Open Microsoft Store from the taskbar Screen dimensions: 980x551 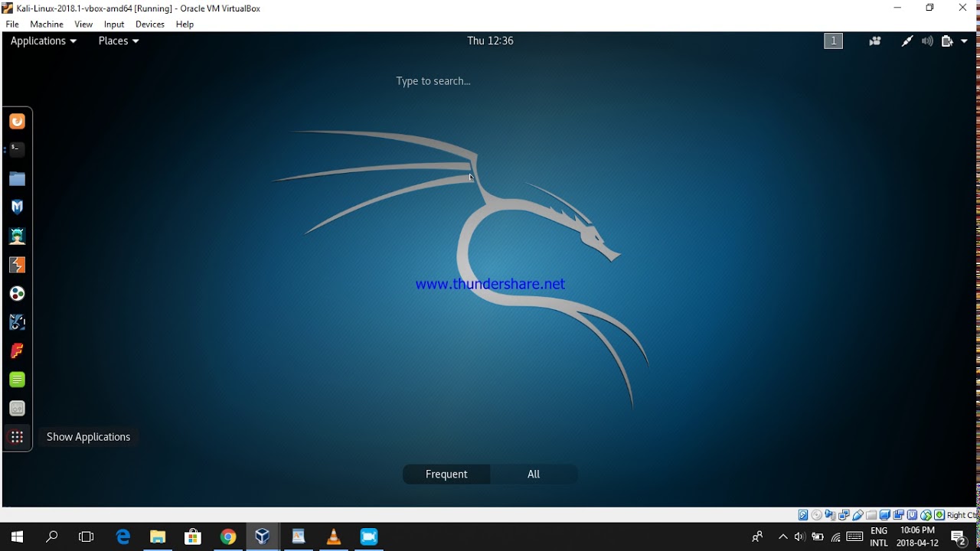(x=193, y=537)
